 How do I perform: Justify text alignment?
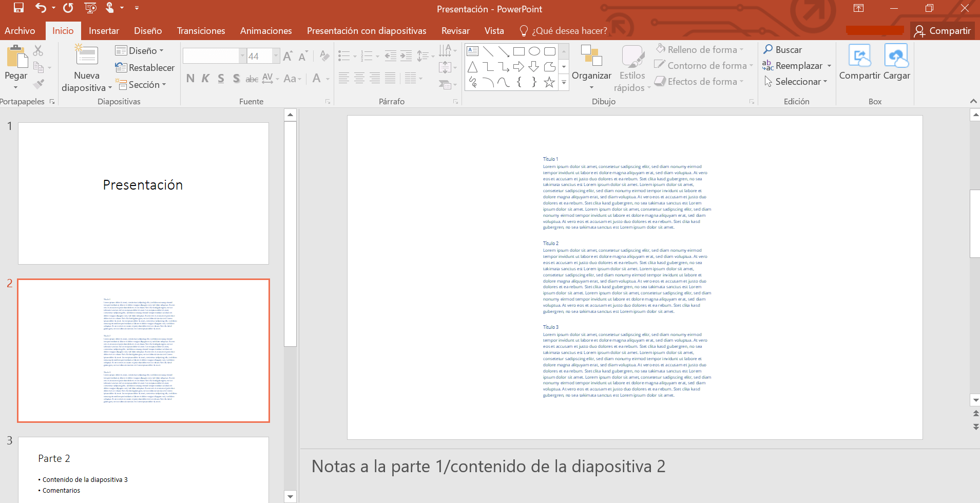(390, 78)
